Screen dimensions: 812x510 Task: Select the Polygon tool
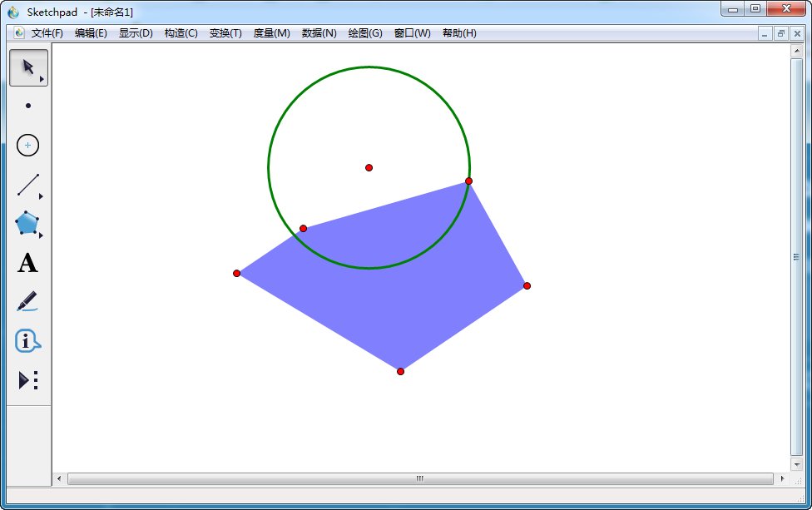tap(27, 223)
